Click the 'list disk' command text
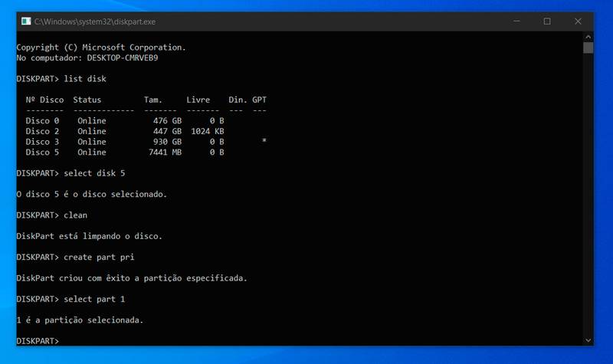The height and width of the screenshot is (364, 613). (x=85, y=79)
